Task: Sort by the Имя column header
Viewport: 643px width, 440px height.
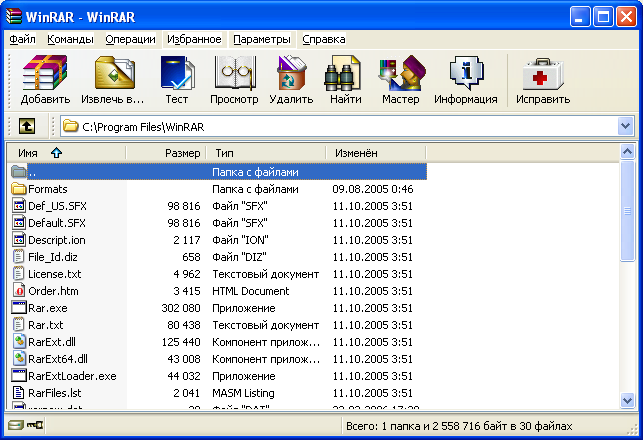Action: 66,153
